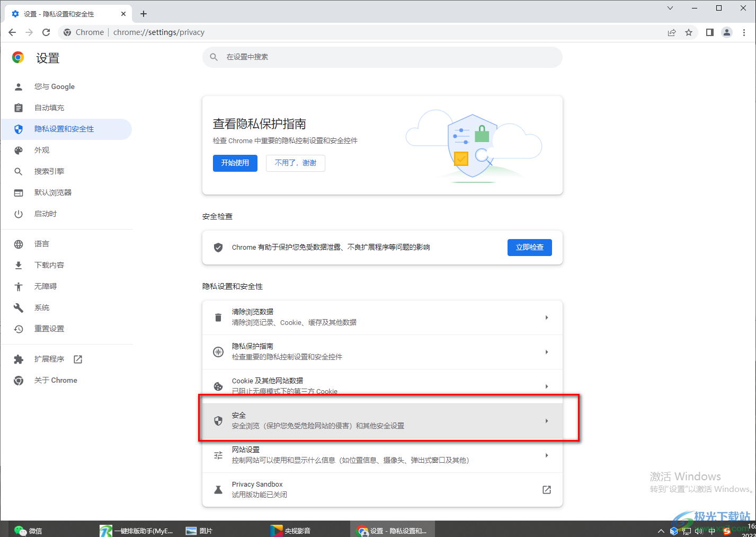Click the 清除浏览数据 title text
Viewport: 756px width, 537px height.
tap(253, 312)
